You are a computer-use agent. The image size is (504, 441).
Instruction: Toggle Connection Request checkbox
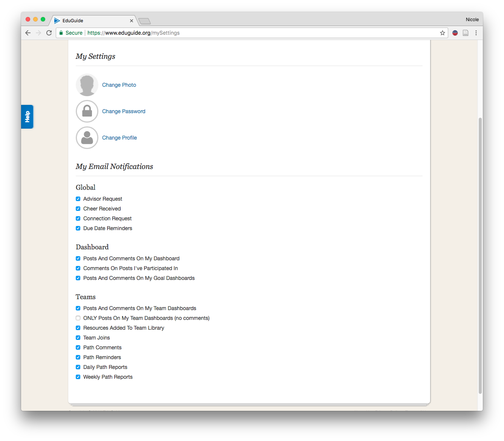pos(78,218)
